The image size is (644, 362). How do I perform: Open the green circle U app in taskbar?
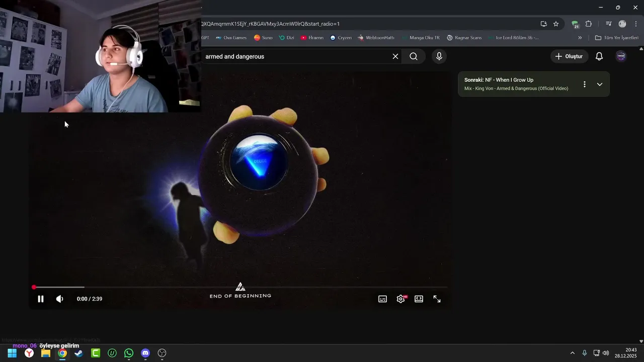[112, 353]
